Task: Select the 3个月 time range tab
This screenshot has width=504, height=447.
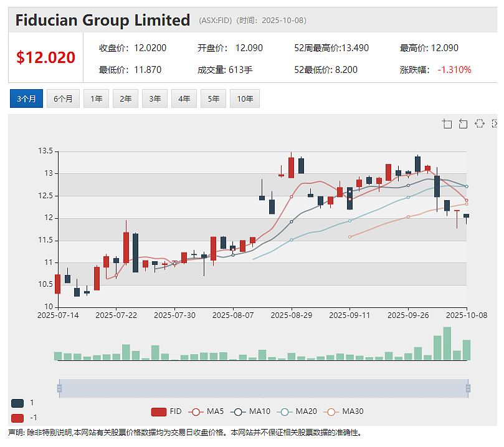Action: pos(26,99)
